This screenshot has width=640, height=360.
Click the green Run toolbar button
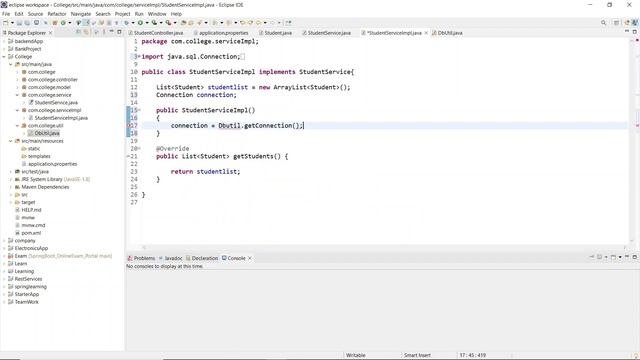click(x=140, y=23)
